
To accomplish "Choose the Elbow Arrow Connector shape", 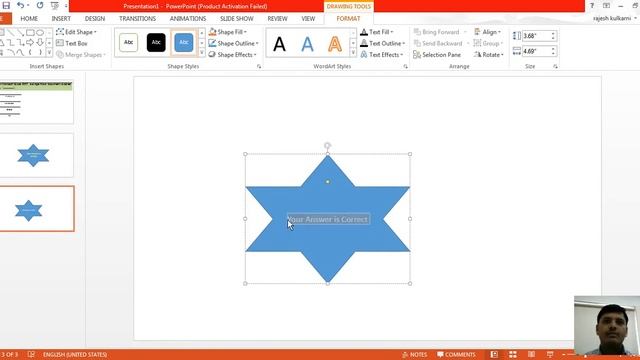I will pos(20,42).
